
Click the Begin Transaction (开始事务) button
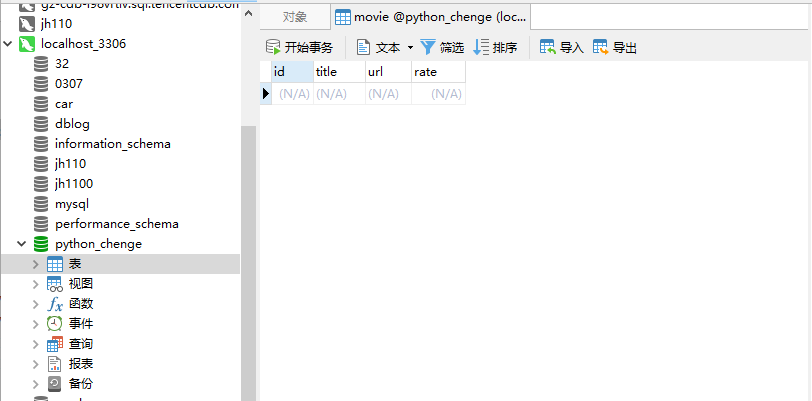pyautogui.click(x=299, y=48)
